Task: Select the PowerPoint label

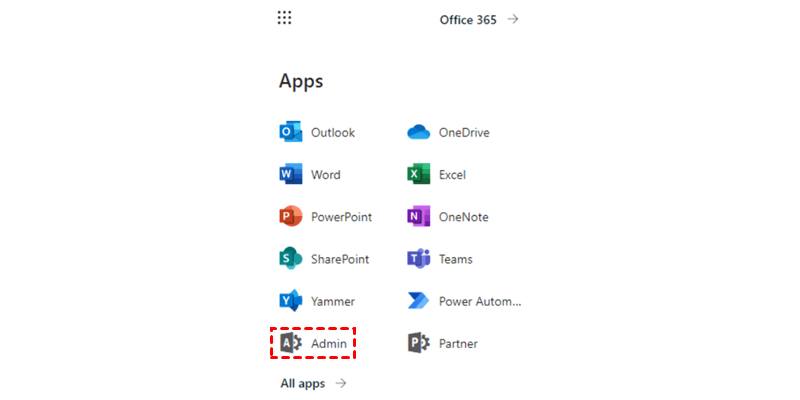Action: coord(342,217)
